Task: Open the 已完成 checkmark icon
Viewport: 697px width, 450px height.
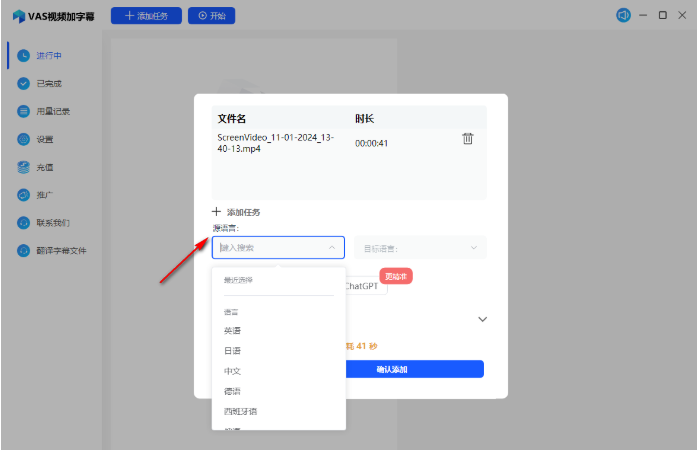Action: pyautogui.click(x=23, y=84)
